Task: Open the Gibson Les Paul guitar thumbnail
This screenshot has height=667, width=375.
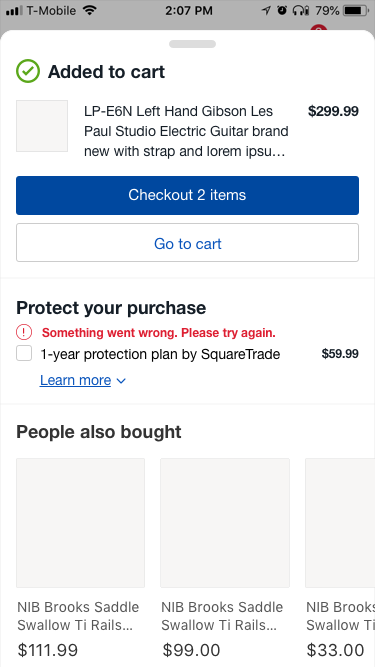Action: tap(42, 126)
